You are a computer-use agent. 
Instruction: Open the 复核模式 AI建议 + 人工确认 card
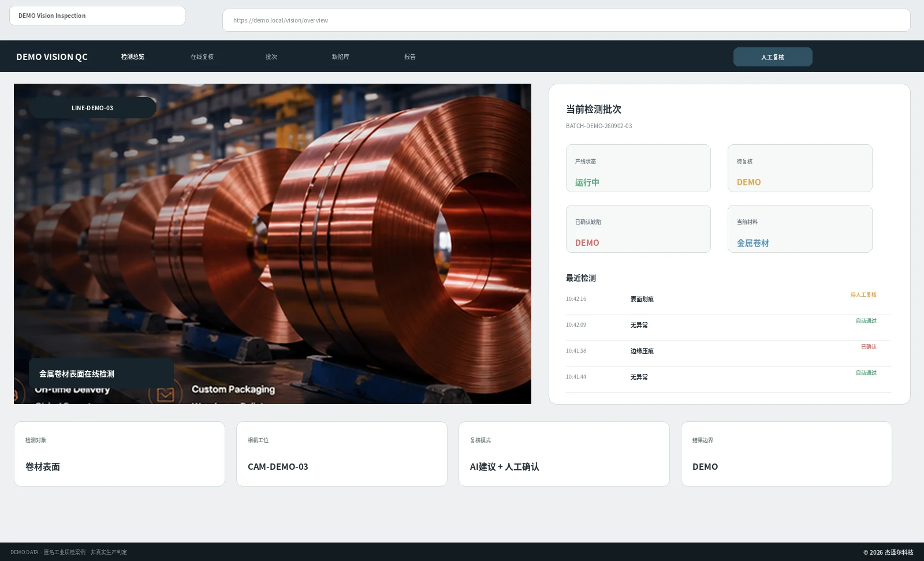point(564,454)
